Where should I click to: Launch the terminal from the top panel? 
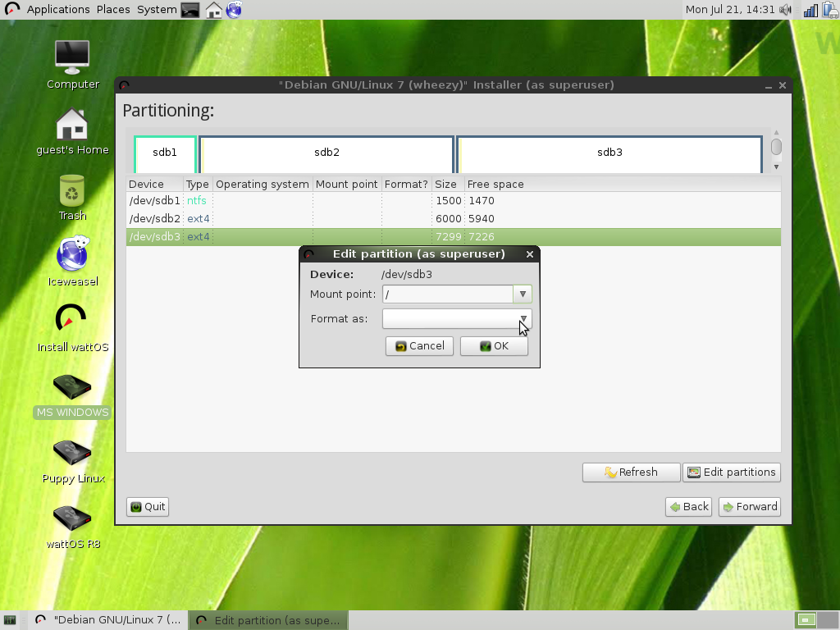[x=190, y=10]
